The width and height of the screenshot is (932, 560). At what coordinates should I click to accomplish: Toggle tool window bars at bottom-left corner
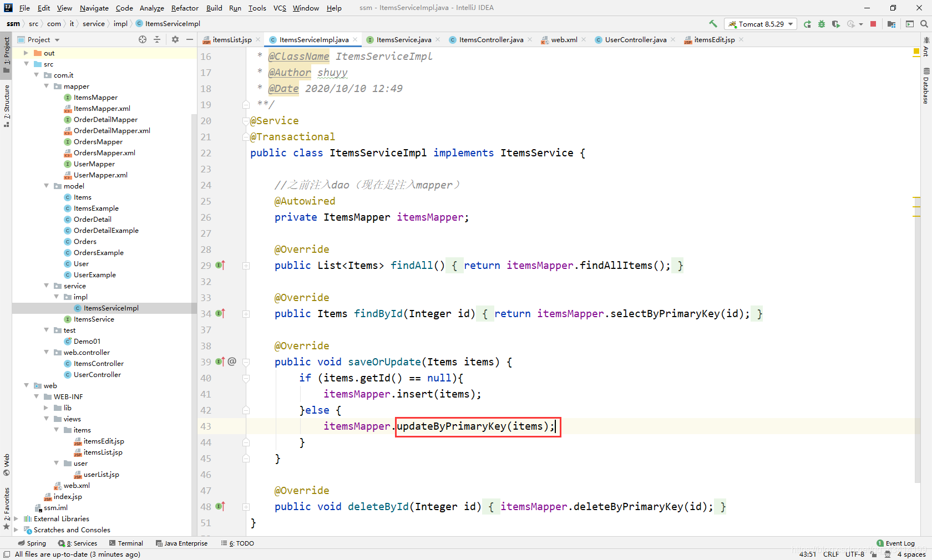pyautogui.click(x=7, y=554)
